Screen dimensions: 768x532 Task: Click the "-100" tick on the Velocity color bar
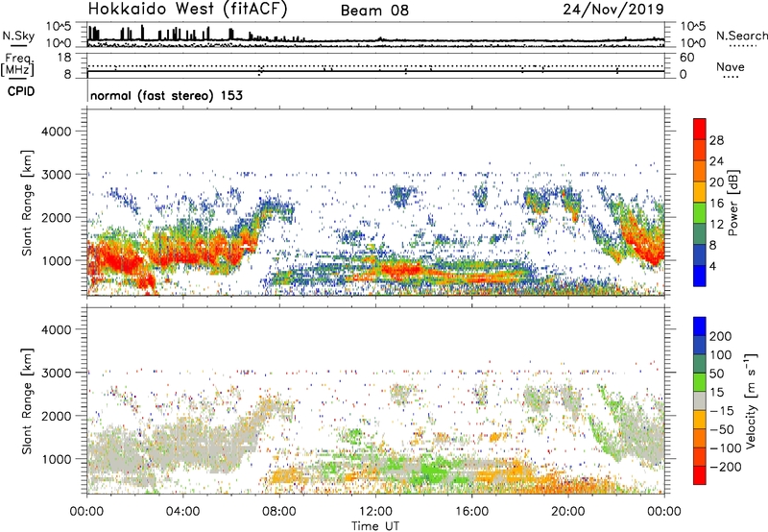coord(726,448)
